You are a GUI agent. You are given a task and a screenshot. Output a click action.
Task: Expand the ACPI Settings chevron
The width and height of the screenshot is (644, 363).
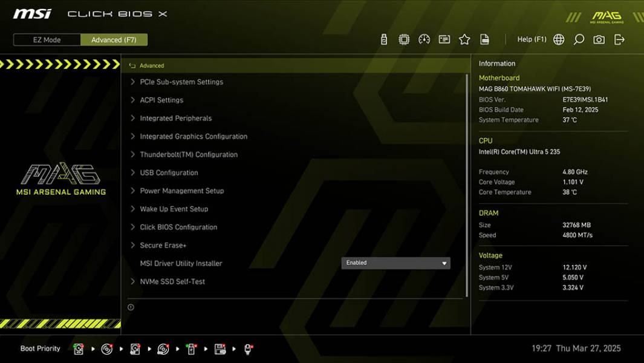coord(132,100)
